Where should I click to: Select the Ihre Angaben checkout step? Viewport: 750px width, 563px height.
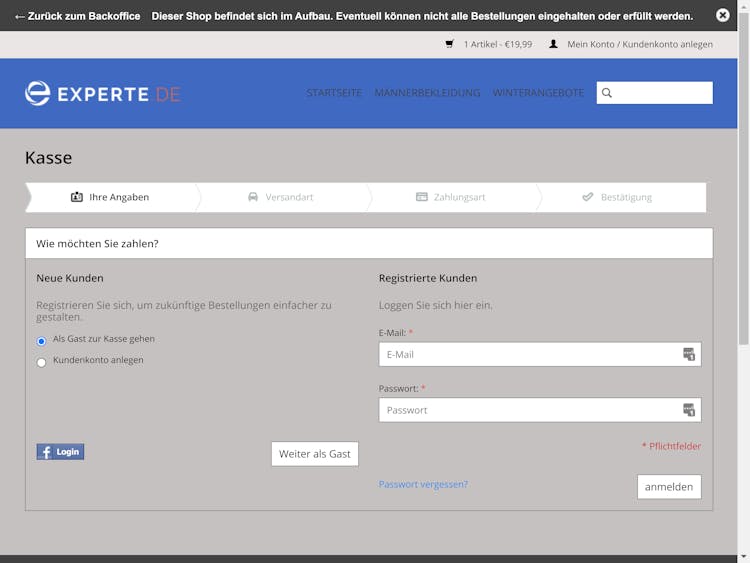tap(111, 197)
